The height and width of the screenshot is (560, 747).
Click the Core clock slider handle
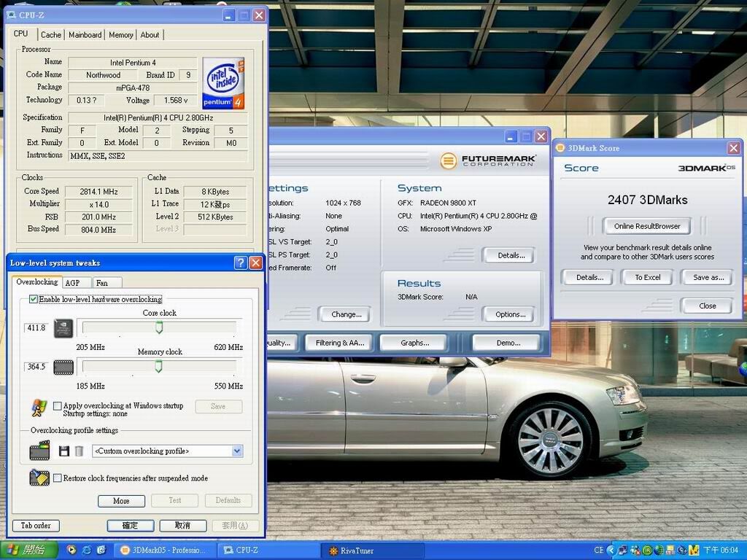coord(159,328)
